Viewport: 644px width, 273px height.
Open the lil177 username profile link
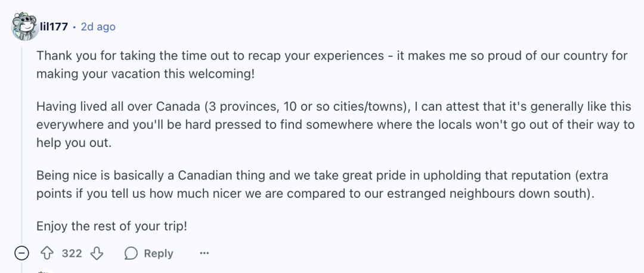click(x=54, y=27)
